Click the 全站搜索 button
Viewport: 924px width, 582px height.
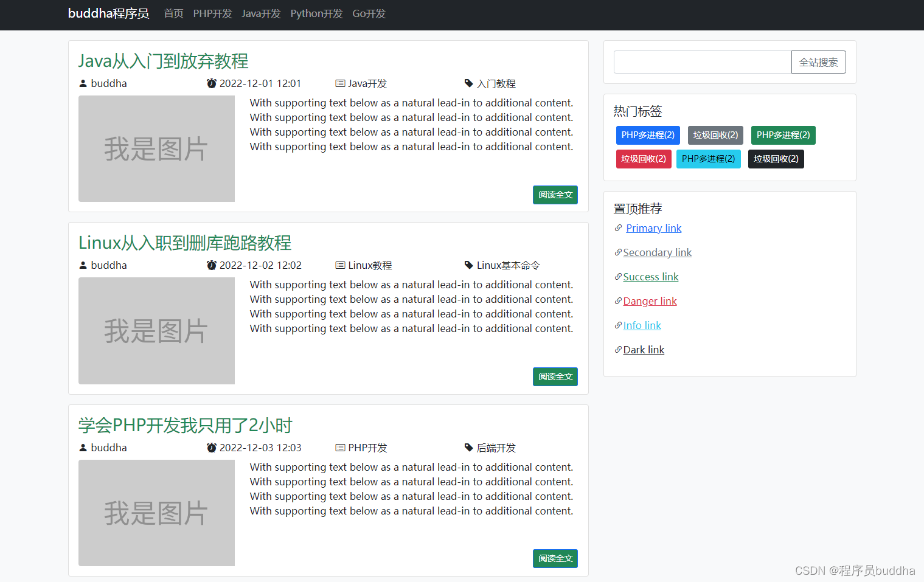818,62
